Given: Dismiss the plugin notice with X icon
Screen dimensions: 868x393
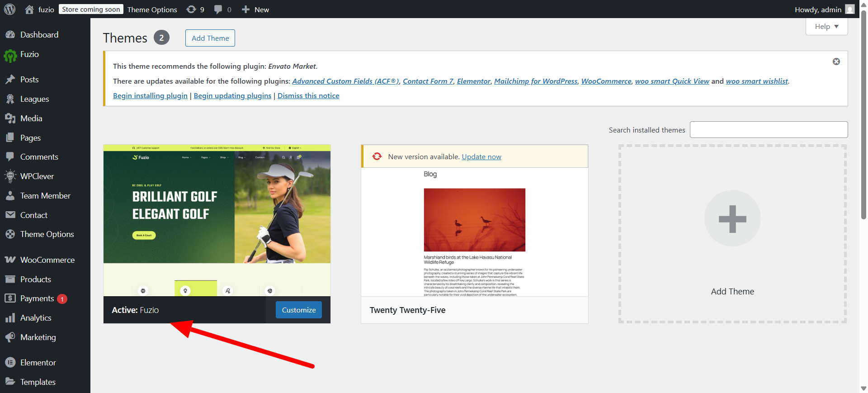Looking at the screenshot, I should point(836,62).
